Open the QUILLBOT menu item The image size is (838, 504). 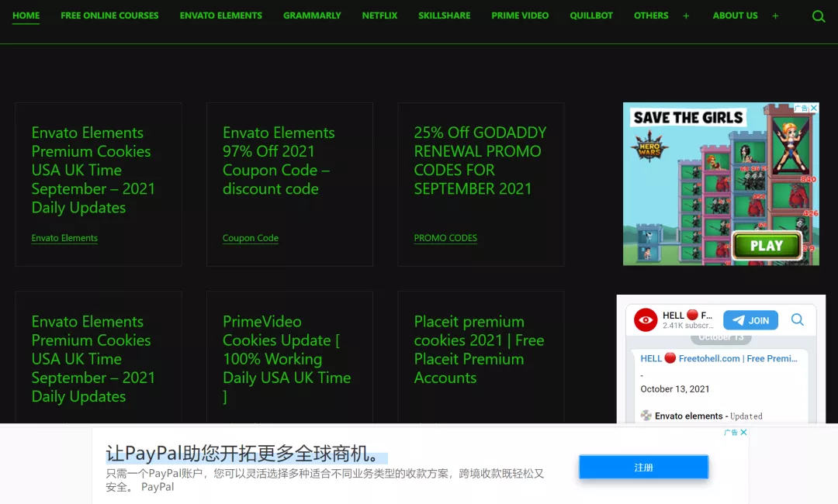coord(591,16)
